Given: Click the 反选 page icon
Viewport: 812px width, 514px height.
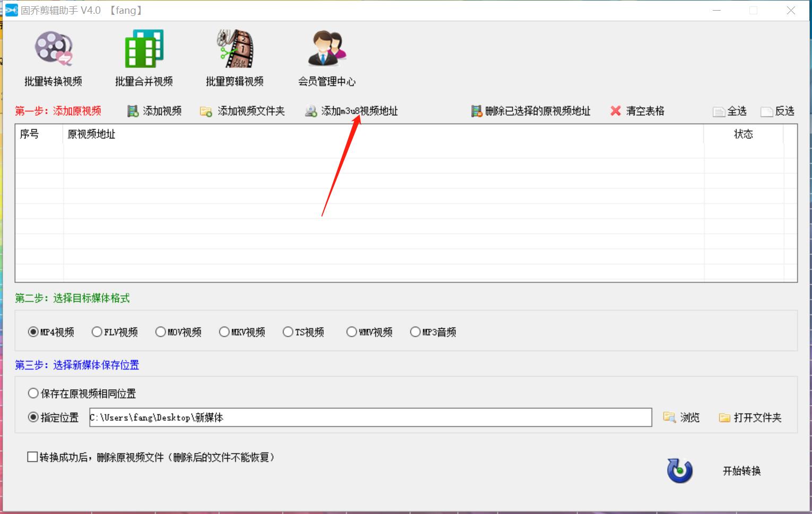Looking at the screenshot, I should 767,112.
